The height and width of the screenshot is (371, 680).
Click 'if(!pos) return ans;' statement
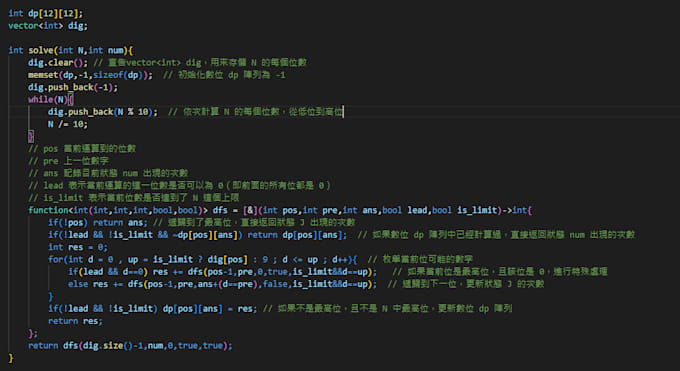click(x=98, y=223)
